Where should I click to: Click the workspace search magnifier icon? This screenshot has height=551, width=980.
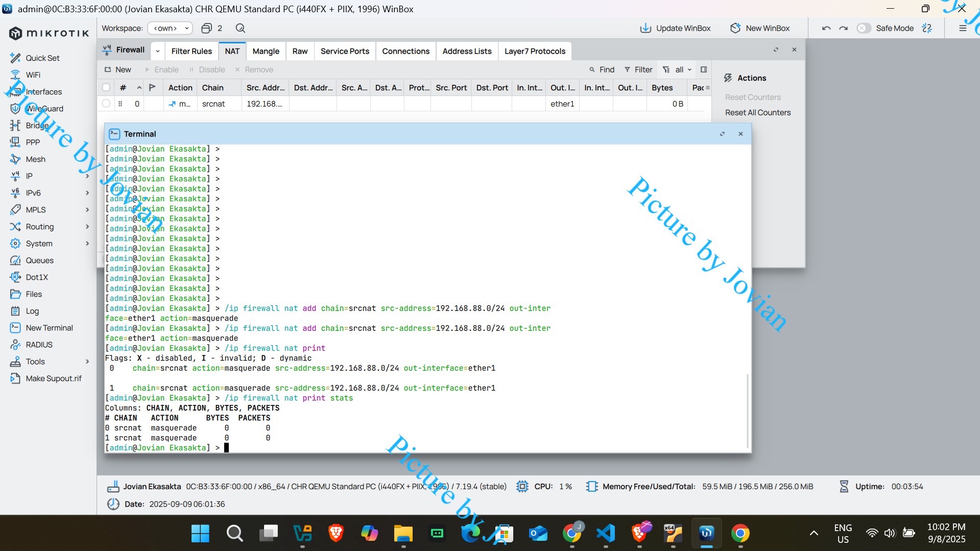tap(241, 28)
